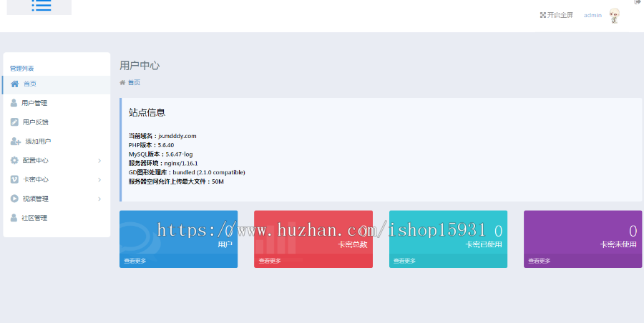Image resolution: width=644 pixels, height=323 pixels.
Task: Expand the 视频管理 chevron arrow
Action: click(99, 199)
